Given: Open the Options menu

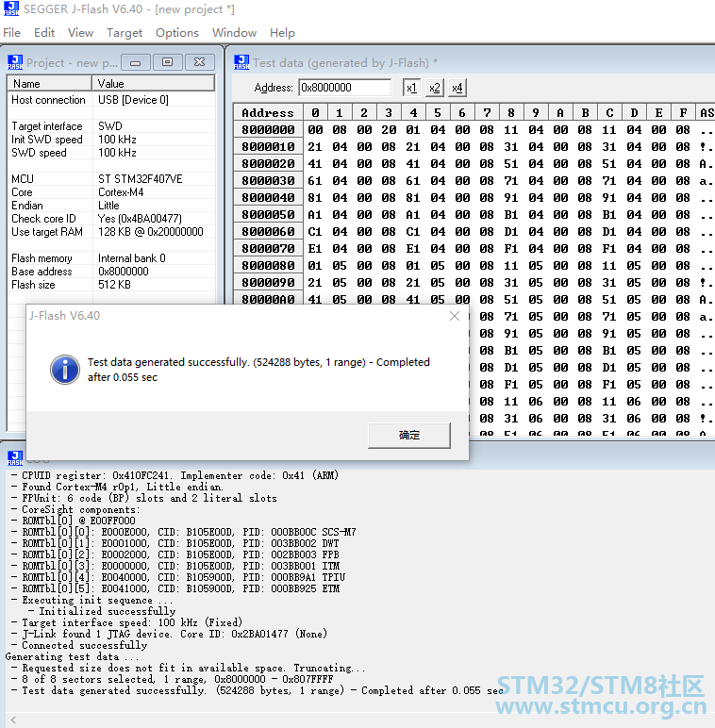Looking at the screenshot, I should (177, 33).
